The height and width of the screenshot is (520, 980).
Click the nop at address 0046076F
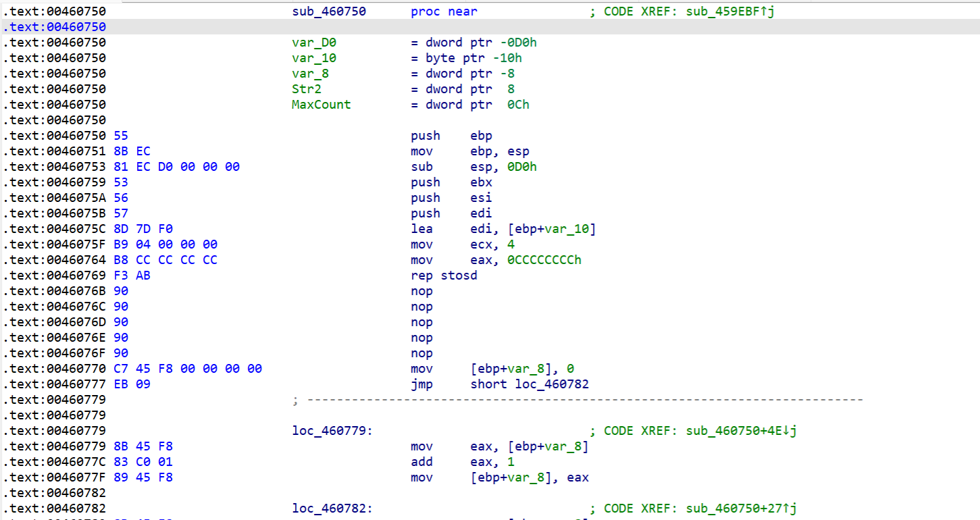tap(421, 353)
